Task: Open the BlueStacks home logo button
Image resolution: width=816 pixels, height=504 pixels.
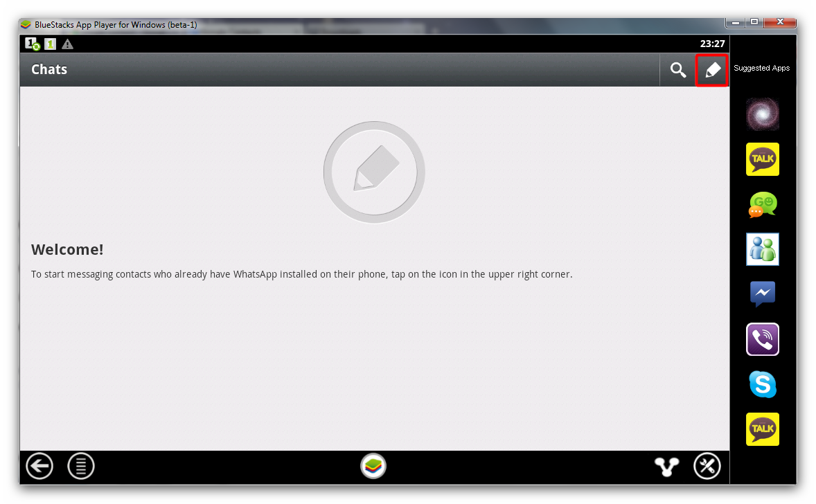Action: click(x=373, y=466)
